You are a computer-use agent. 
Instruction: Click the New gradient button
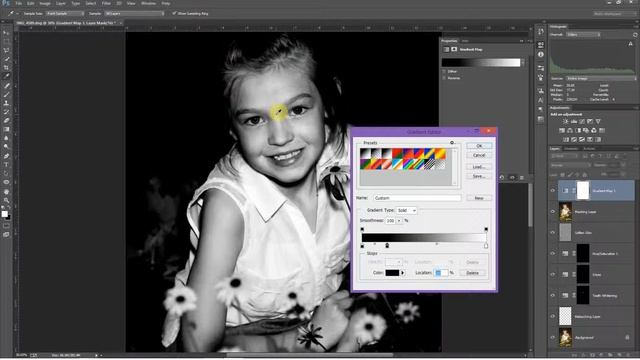[x=479, y=198]
